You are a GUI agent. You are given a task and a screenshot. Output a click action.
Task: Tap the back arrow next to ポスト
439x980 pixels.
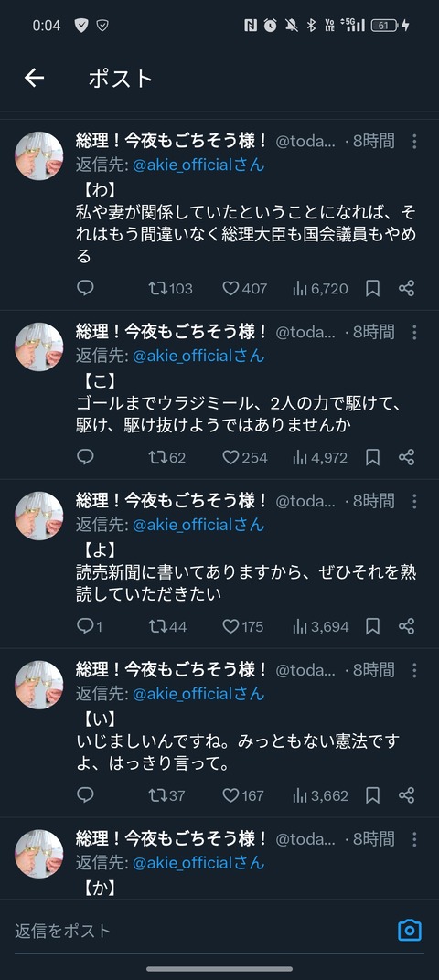point(35,78)
